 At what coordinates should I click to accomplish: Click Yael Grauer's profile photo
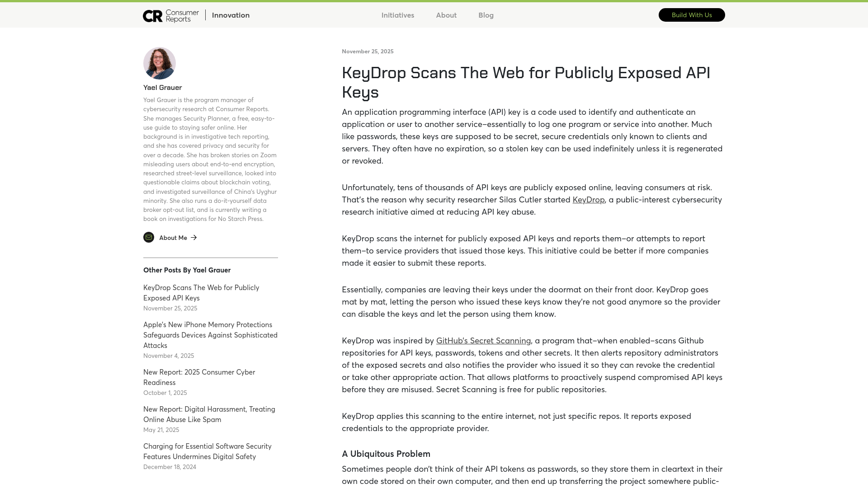point(159,63)
